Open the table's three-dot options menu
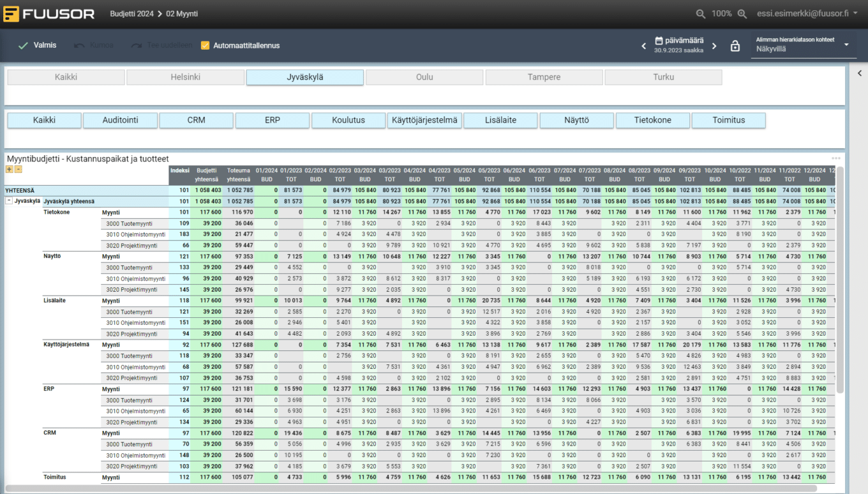The width and height of the screenshot is (868, 494). (835, 158)
